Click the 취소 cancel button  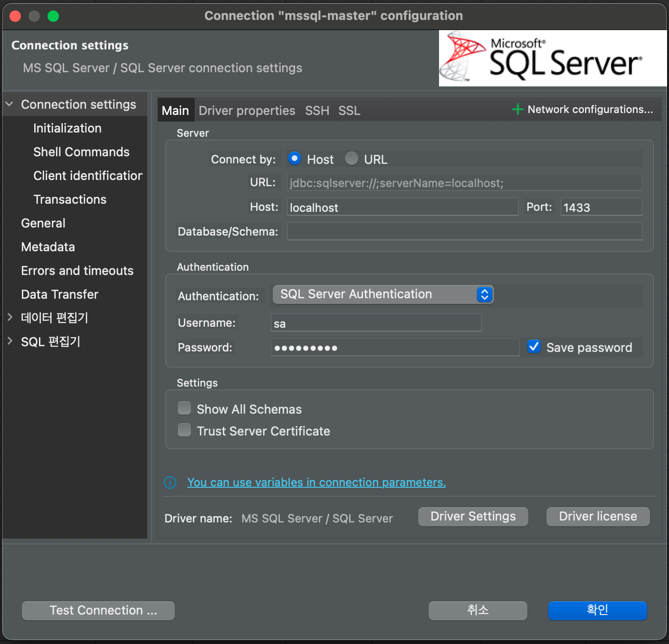tap(478, 610)
